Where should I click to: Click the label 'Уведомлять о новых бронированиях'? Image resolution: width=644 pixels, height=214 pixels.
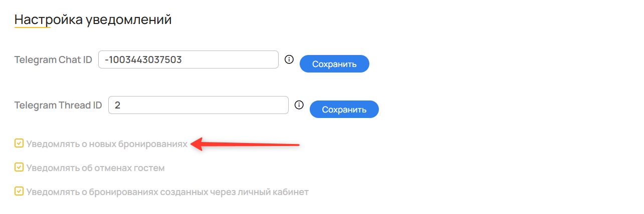(x=107, y=144)
